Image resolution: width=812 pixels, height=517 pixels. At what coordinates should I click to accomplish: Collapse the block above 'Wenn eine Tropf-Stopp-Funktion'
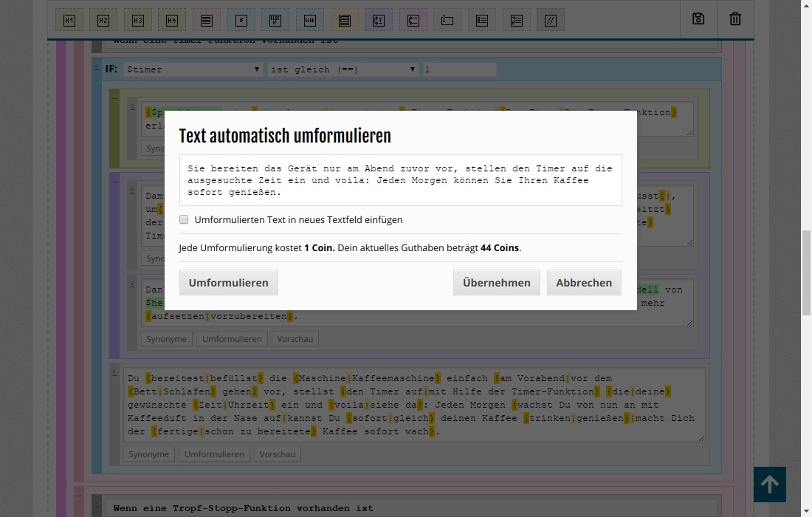80,495
